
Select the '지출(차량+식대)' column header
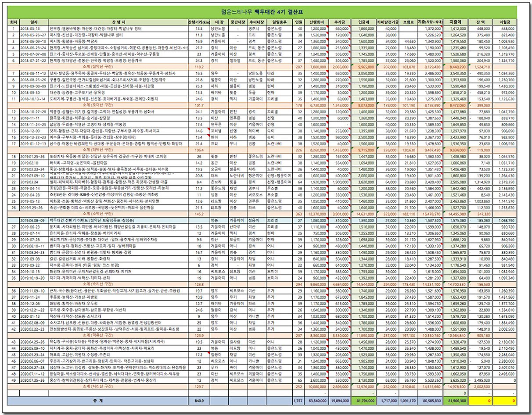(x=430, y=22)
